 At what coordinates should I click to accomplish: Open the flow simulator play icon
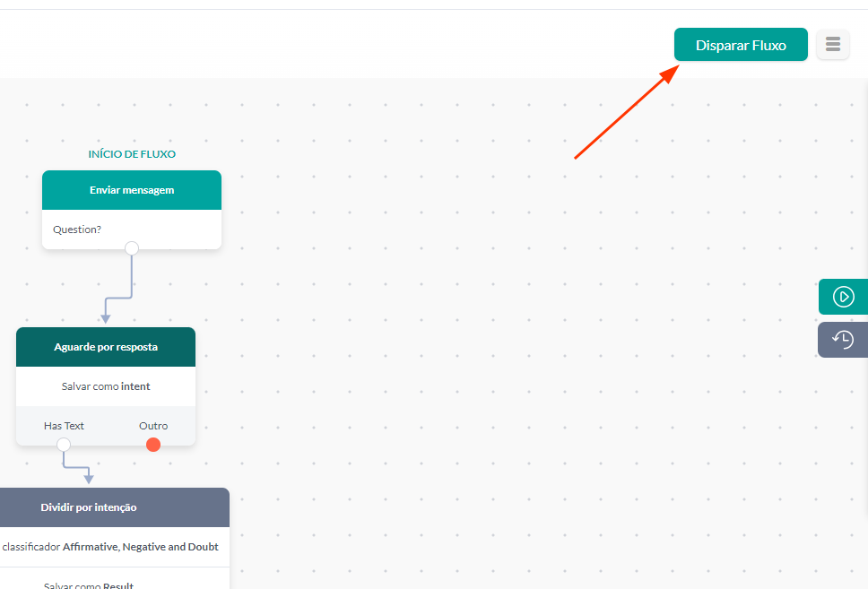843,297
